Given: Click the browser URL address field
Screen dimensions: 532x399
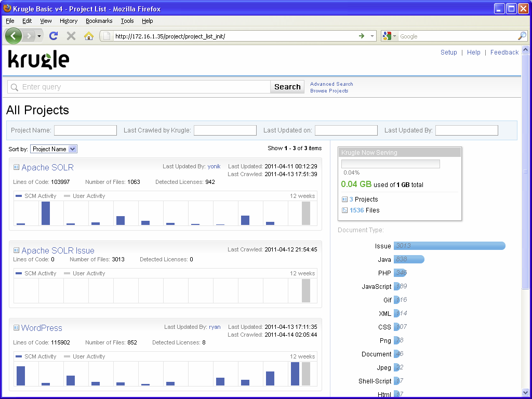Looking at the screenshot, I should (234, 36).
